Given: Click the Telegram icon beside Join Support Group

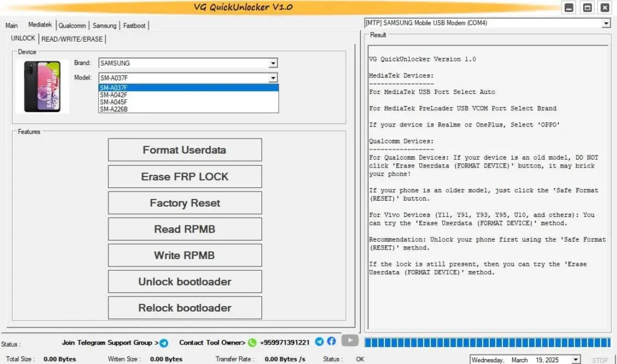Looking at the screenshot, I should (x=164, y=343).
